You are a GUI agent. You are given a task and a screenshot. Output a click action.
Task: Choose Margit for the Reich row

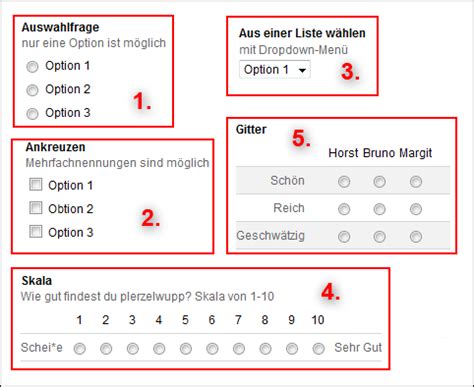coord(416,209)
